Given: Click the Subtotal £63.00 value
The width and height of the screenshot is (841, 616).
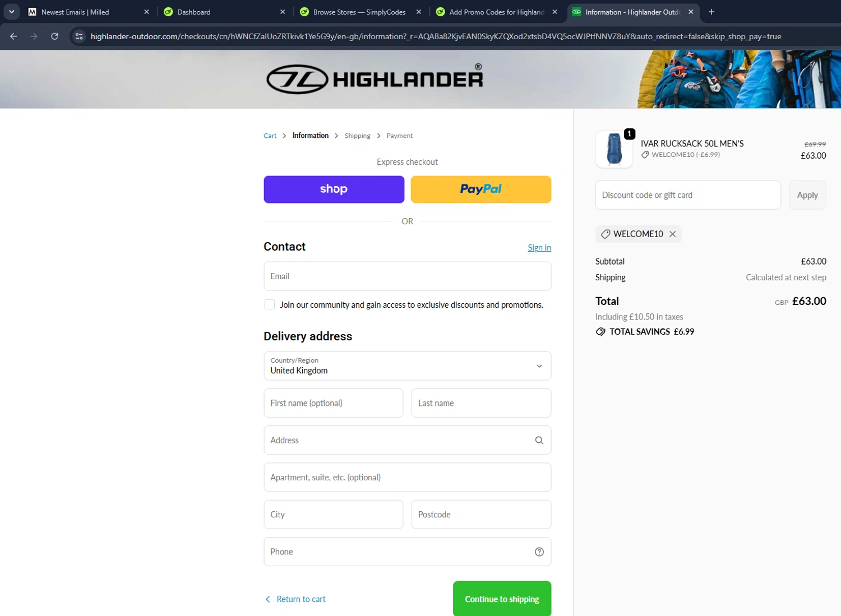Looking at the screenshot, I should [x=814, y=261].
